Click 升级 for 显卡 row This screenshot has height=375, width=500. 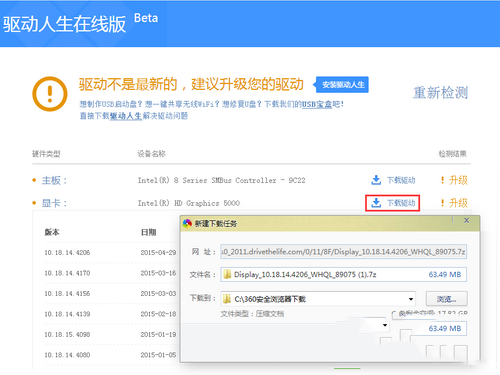(x=458, y=203)
